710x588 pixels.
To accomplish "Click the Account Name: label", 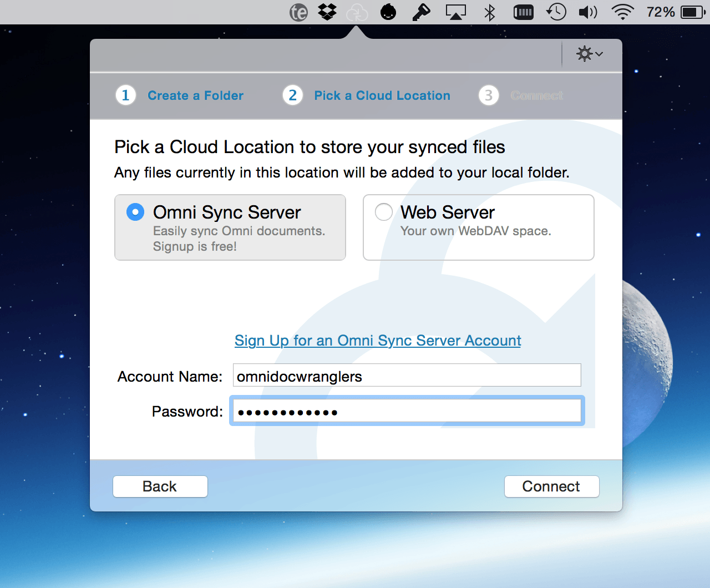I will 170,377.
